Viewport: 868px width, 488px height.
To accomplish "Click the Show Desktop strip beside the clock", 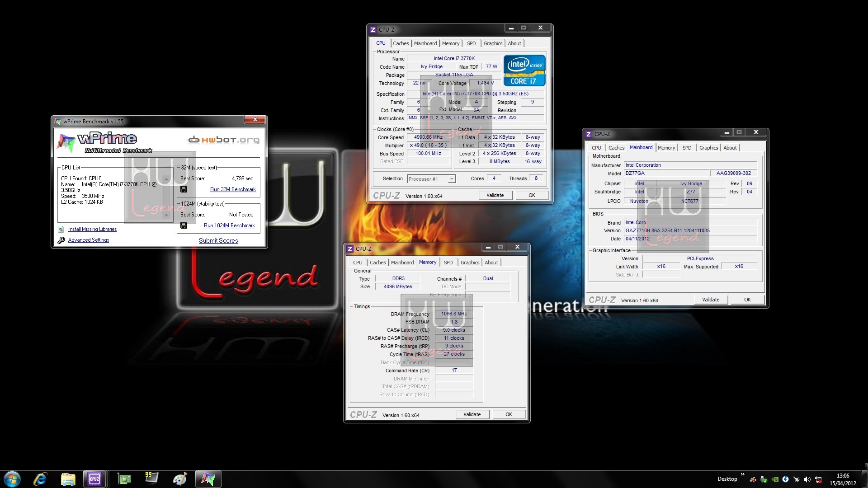I will click(865, 479).
